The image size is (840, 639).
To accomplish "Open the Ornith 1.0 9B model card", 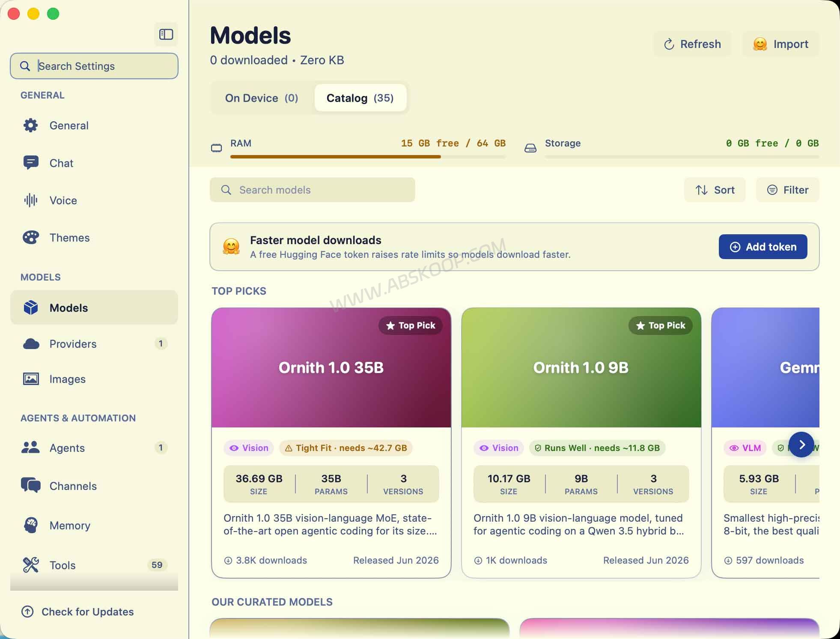I will pos(581,443).
